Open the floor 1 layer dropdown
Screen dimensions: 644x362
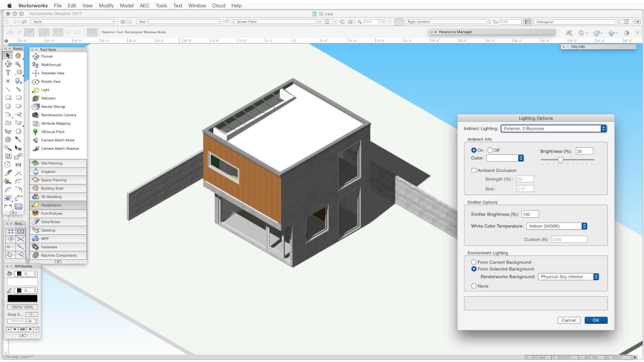[x=179, y=22]
